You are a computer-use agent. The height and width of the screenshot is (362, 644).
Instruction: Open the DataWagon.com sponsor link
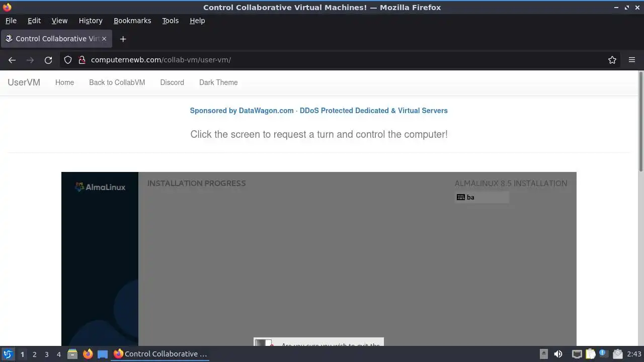pos(318,111)
